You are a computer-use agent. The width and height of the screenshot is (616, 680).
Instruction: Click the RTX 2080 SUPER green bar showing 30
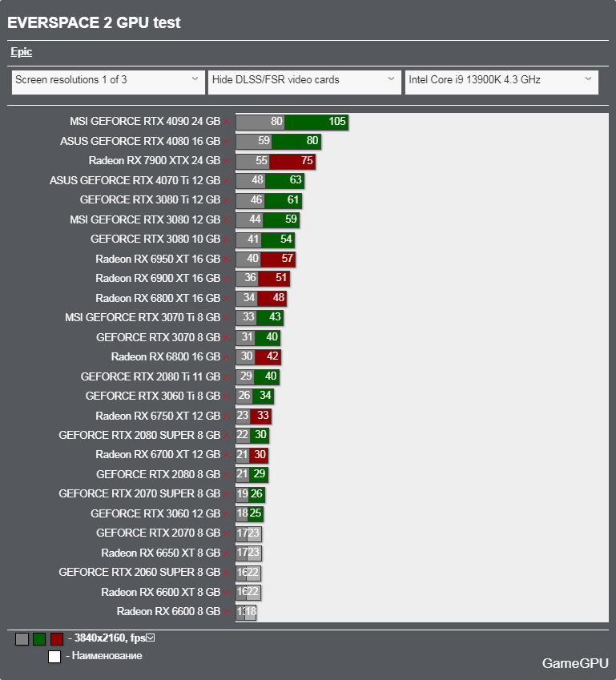[260, 436]
